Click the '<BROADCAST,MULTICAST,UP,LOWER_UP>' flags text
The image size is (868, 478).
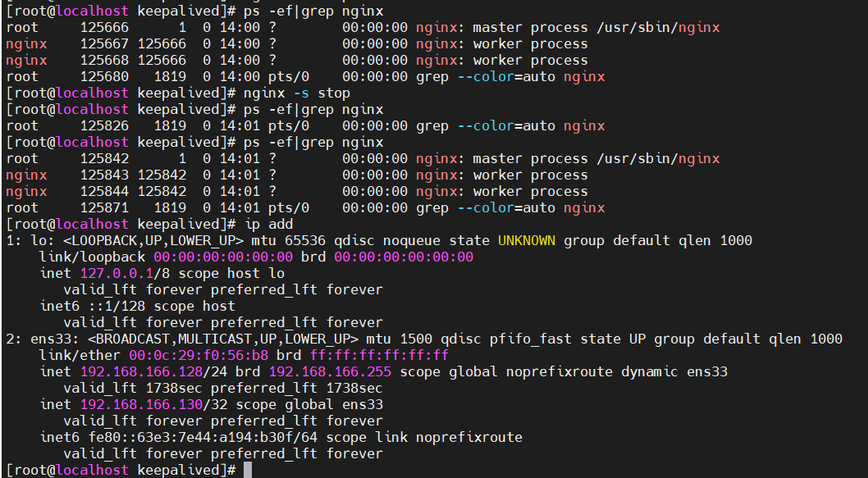tap(223, 339)
